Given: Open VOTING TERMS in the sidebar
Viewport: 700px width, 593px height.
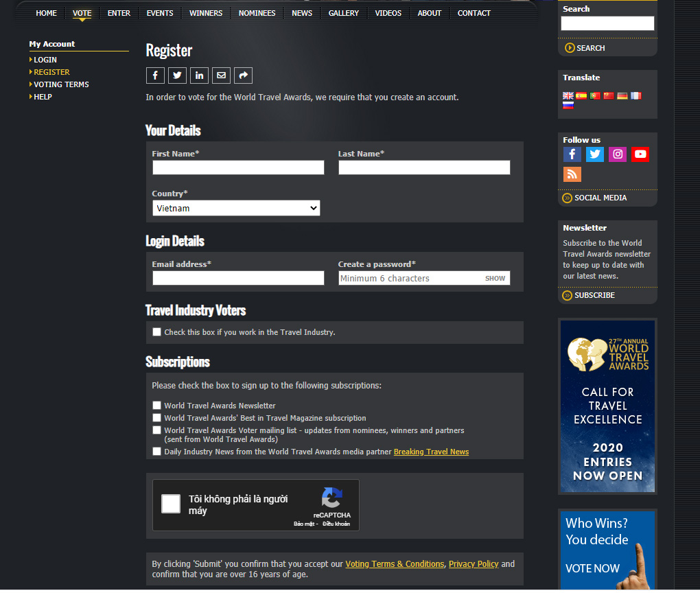Looking at the screenshot, I should pos(61,84).
